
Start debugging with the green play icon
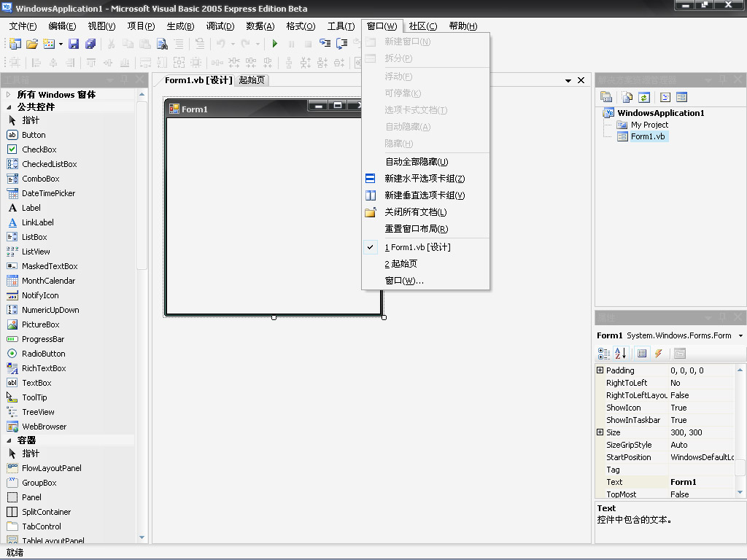click(x=274, y=44)
